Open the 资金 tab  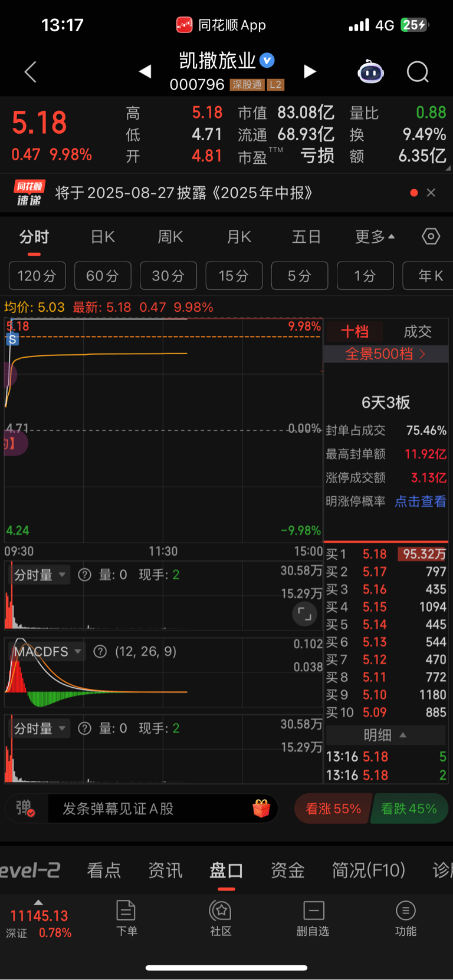(288, 870)
